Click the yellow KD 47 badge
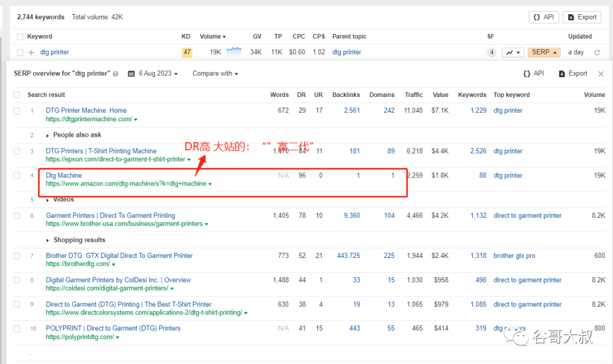 [187, 52]
